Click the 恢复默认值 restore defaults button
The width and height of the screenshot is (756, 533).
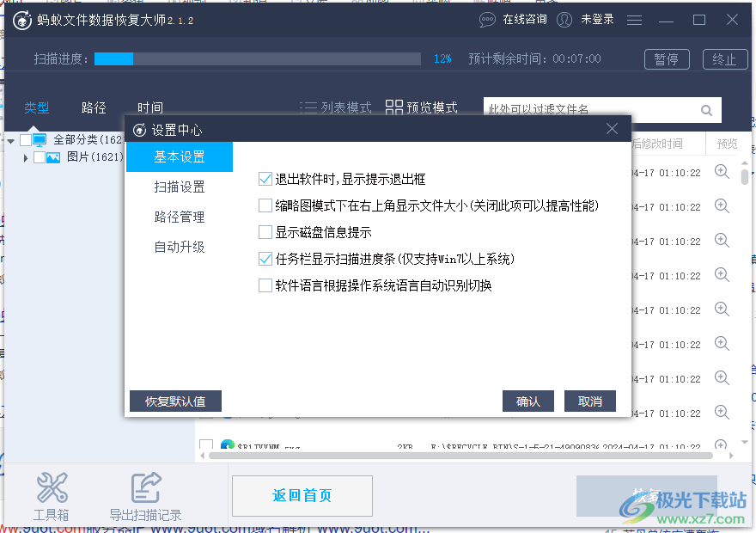click(175, 401)
